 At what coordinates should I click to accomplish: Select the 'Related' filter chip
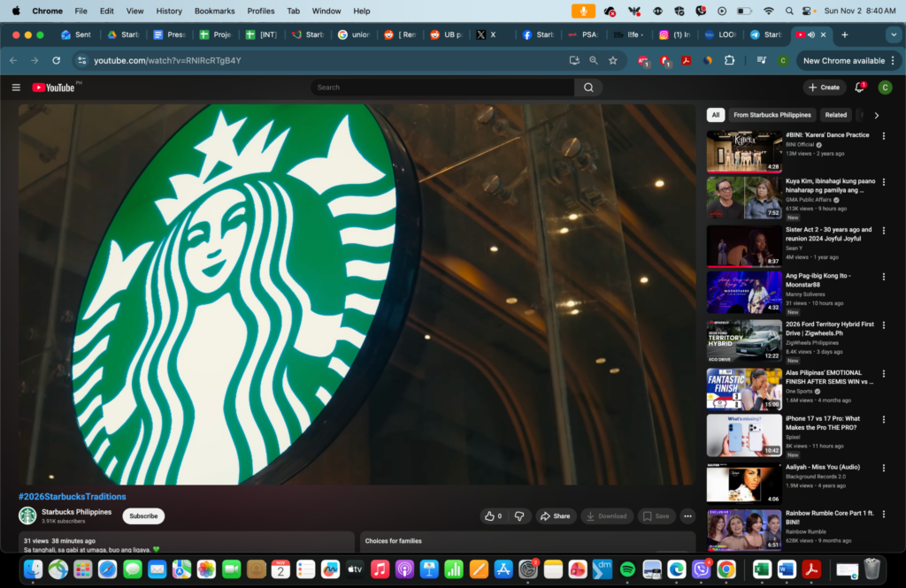(x=835, y=115)
